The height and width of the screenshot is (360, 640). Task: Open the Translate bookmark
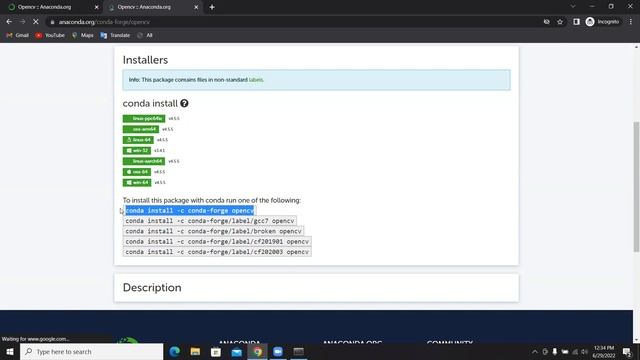115,35
